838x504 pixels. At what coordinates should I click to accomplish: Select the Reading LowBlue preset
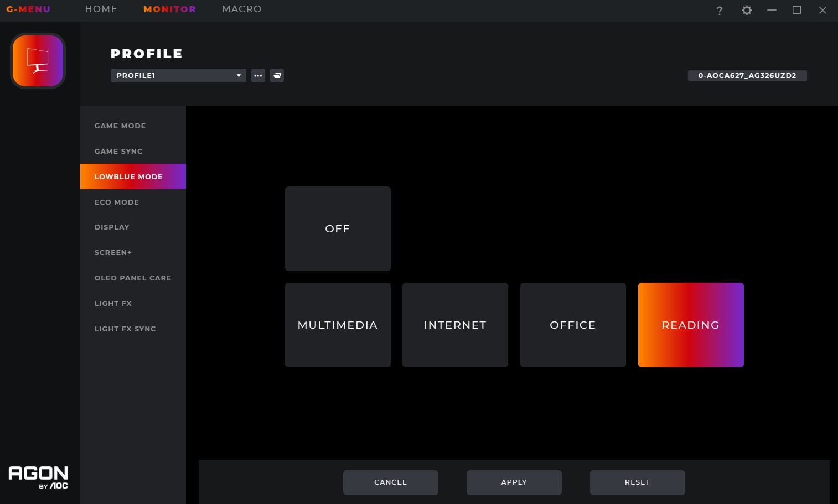point(691,325)
